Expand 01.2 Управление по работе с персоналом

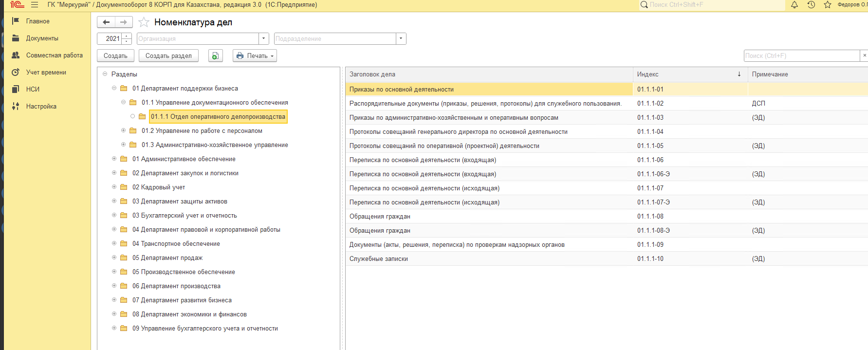(123, 130)
